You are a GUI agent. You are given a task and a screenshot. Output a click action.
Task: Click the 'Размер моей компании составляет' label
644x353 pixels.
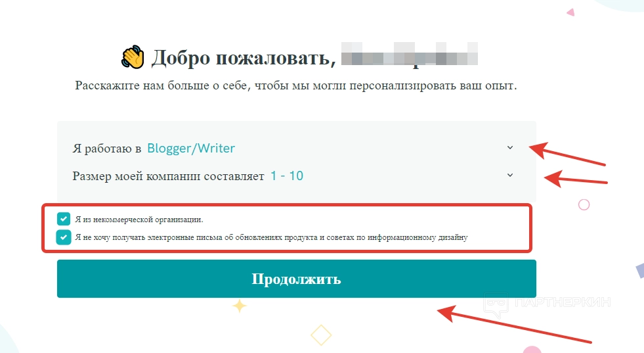[x=169, y=176]
